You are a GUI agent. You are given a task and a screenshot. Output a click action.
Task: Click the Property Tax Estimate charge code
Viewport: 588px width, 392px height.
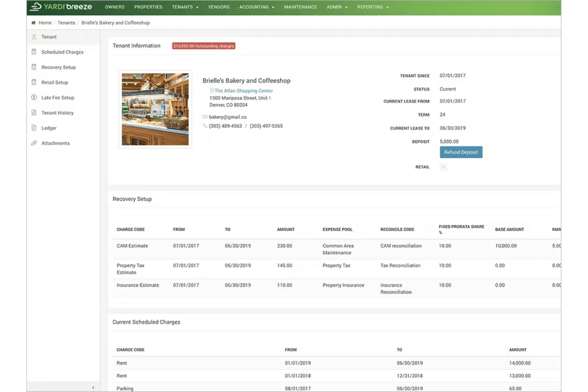(131, 269)
